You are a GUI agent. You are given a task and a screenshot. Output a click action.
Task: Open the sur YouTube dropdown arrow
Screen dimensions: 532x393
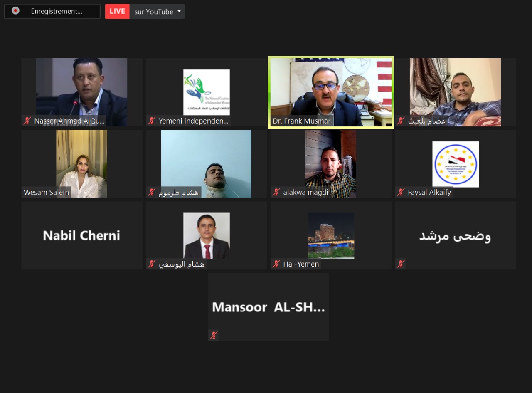coord(179,11)
